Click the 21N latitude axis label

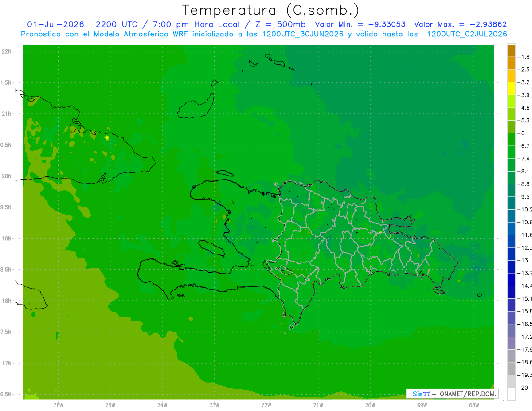[x=6, y=114]
